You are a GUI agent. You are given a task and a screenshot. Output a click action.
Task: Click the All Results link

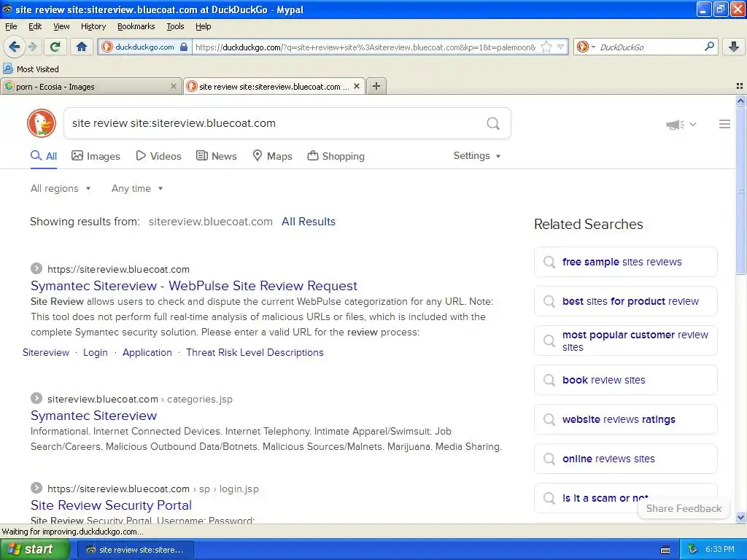(309, 222)
